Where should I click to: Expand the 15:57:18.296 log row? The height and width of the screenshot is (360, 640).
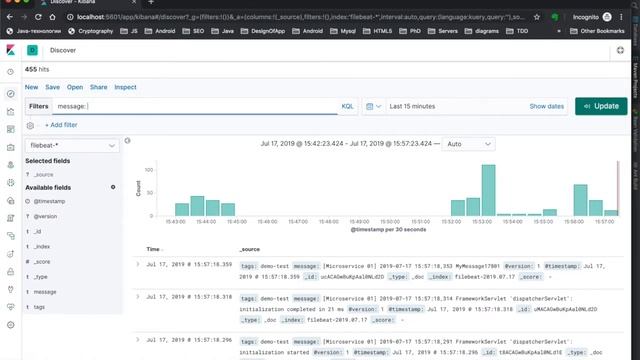coord(138,340)
